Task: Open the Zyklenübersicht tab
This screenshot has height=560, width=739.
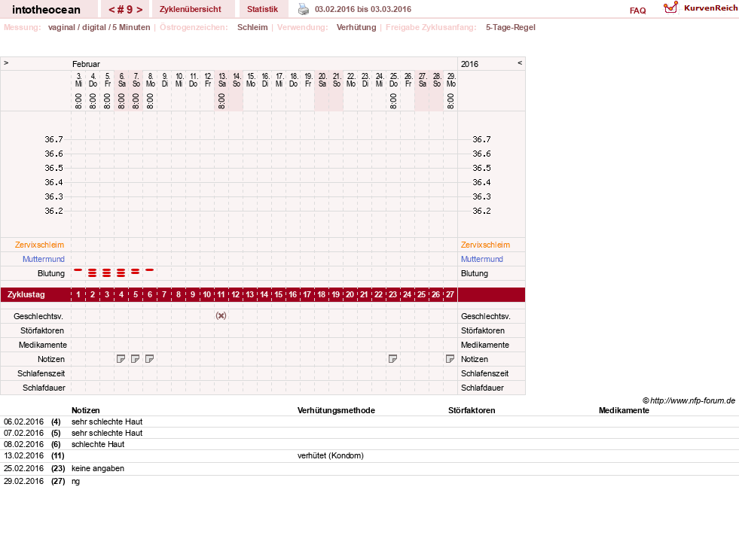Action: click(191, 9)
